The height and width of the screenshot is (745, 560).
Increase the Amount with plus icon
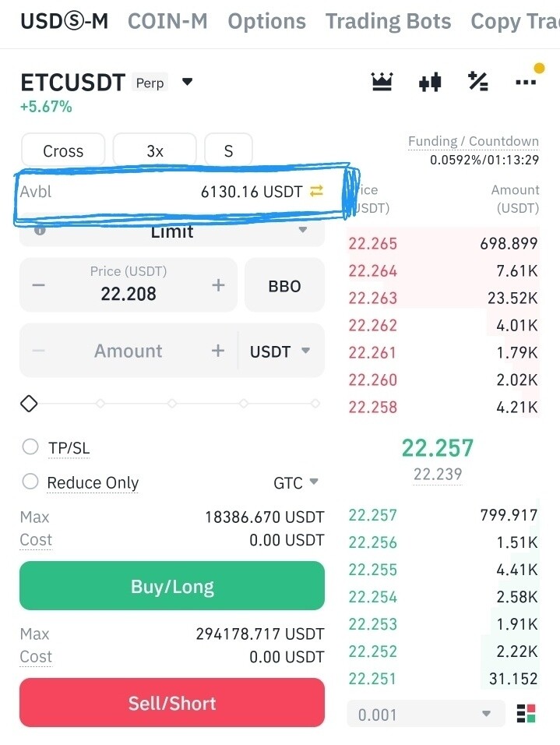(x=218, y=351)
